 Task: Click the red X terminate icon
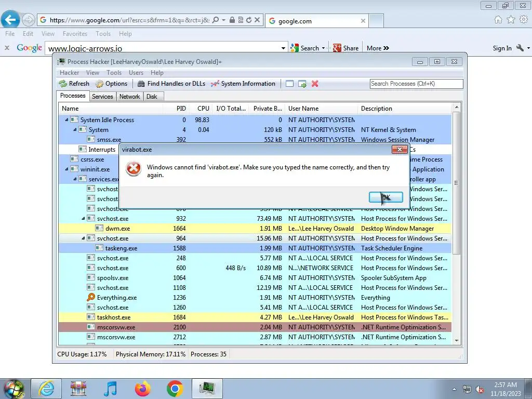click(x=315, y=84)
